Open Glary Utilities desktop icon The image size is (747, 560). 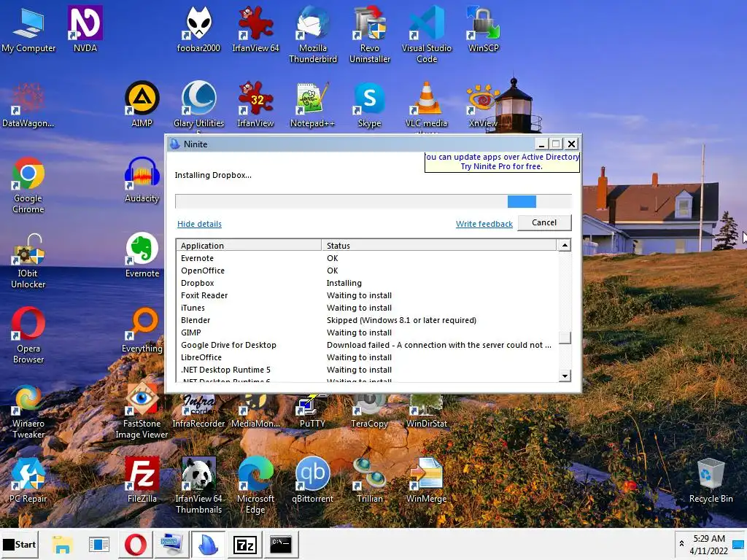pos(198,104)
